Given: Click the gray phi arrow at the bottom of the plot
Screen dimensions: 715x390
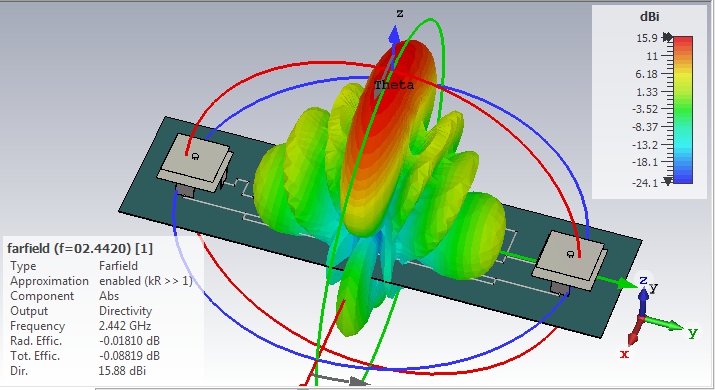Looking at the screenshot, I should [x=341, y=380].
